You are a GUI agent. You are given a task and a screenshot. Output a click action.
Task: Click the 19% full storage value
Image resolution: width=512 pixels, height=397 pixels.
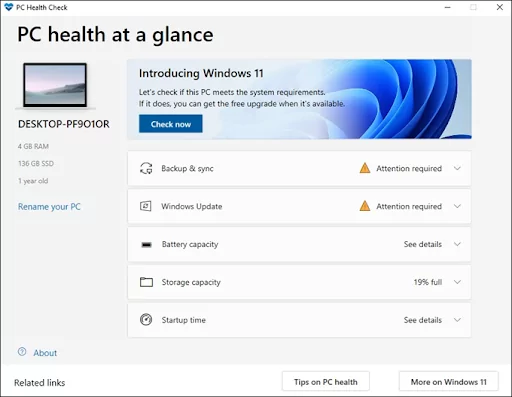(x=428, y=282)
